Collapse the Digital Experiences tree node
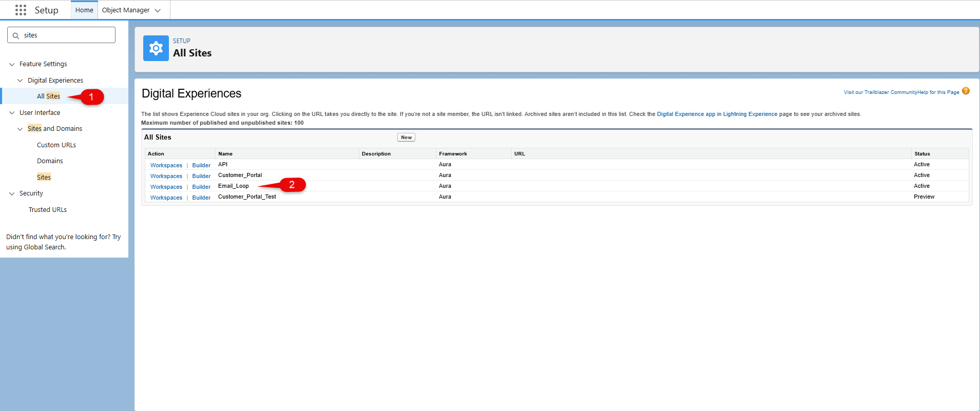The height and width of the screenshot is (411, 980). [x=20, y=81]
